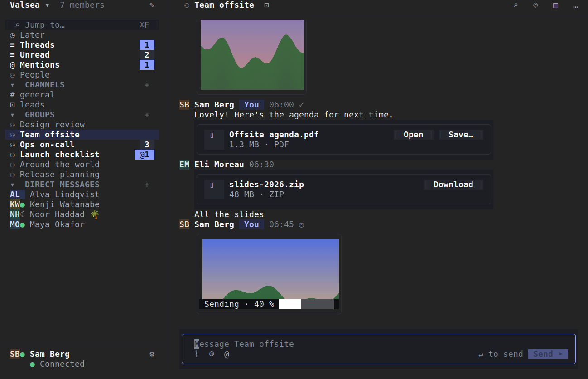Open the Offsite agenda.pdf file
Viewport: 588px width, 379px height.
pos(413,135)
